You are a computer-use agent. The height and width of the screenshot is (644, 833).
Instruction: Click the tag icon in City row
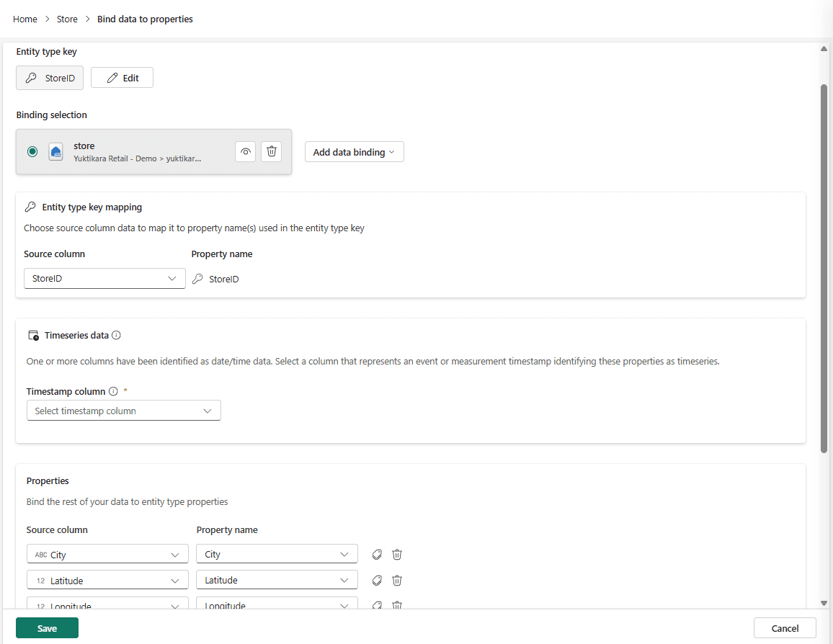click(377, 554)
